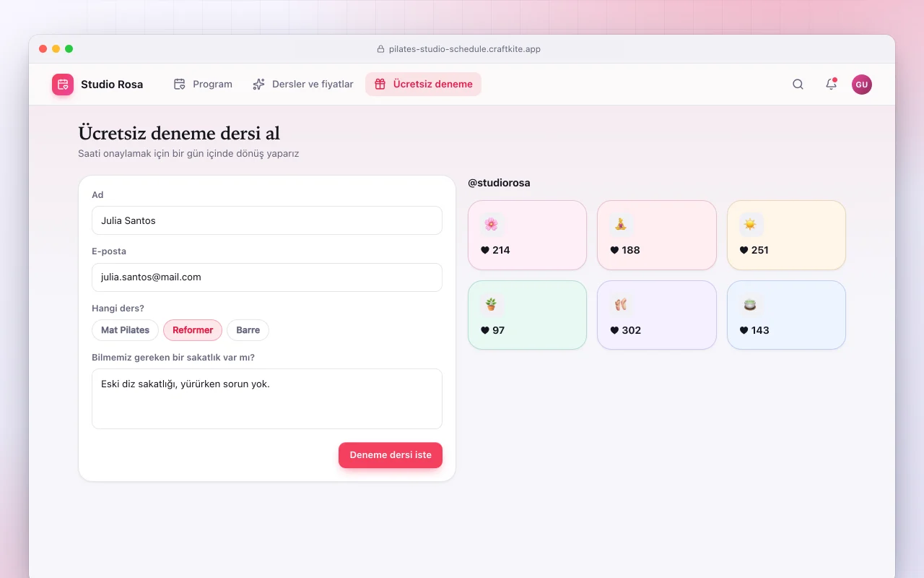The height and width of the screenshot is (578, 924).
Task: Open the GU profile avatar
Action: tap(862, 85)
